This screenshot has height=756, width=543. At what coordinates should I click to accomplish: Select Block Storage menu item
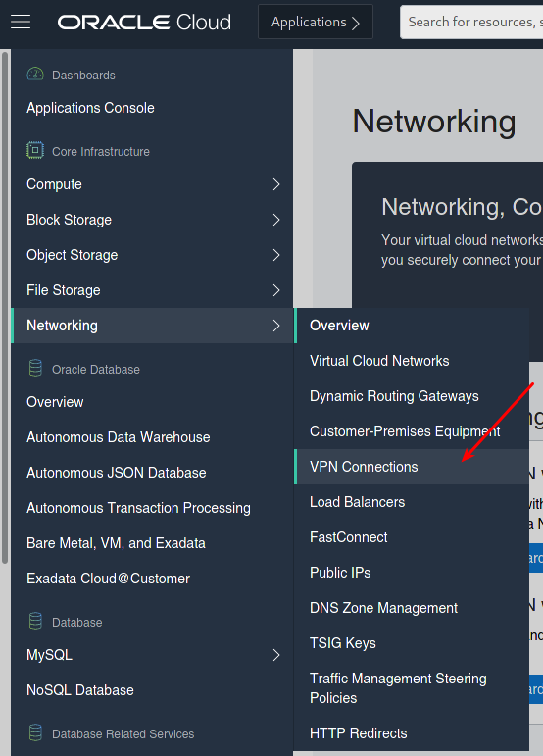click(x=152, y=220)
